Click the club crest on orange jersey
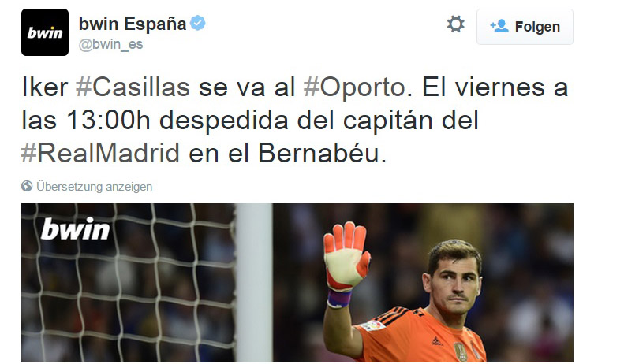The width and height of the screenshot is (624, 364). [461, 351]
